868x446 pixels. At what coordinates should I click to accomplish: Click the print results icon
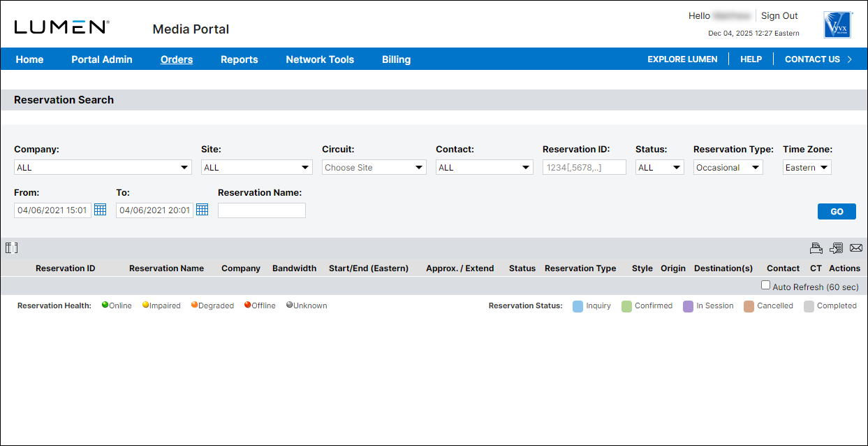pyautogui.click(x=816, y=248)
